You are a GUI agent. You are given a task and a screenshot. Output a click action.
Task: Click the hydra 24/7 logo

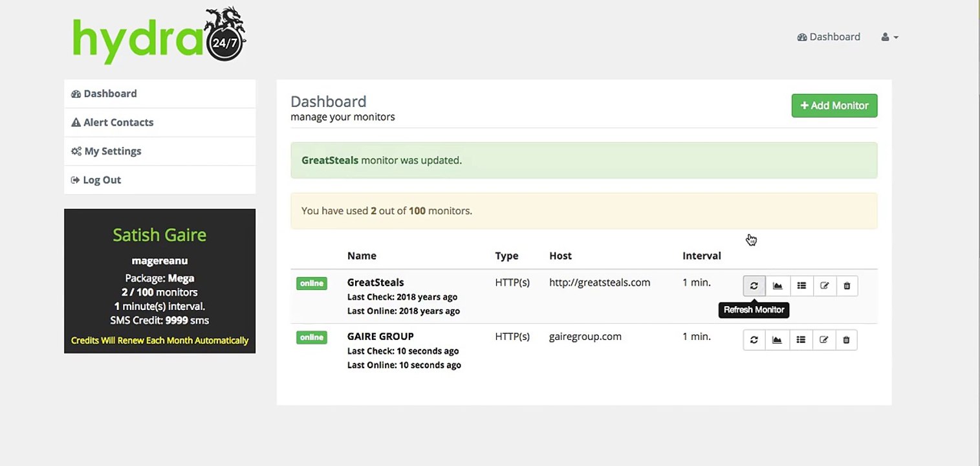coord(159,36)
